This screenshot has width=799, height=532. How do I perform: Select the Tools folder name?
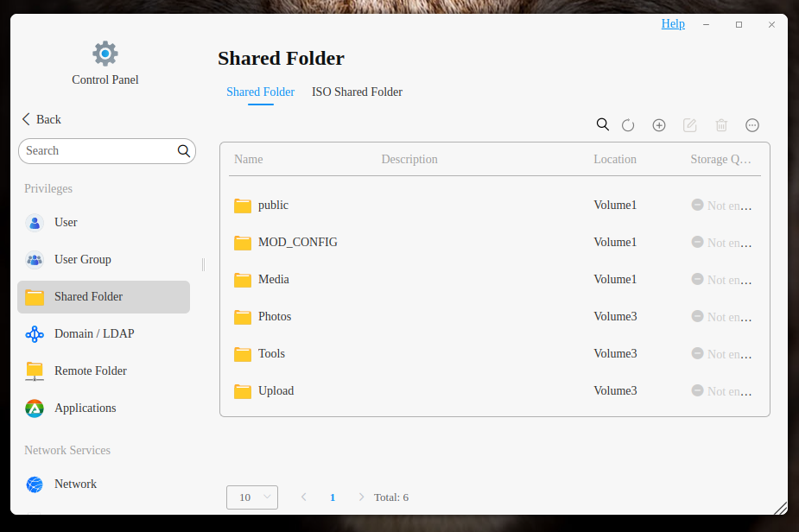tap(271, 353)
